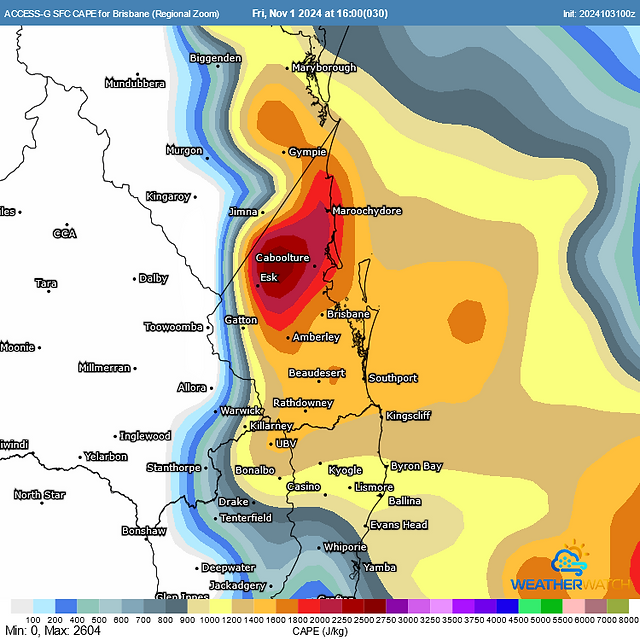640x640 pixels.
Task: Click the Maroochydore label
Action: tap(367, 211)
